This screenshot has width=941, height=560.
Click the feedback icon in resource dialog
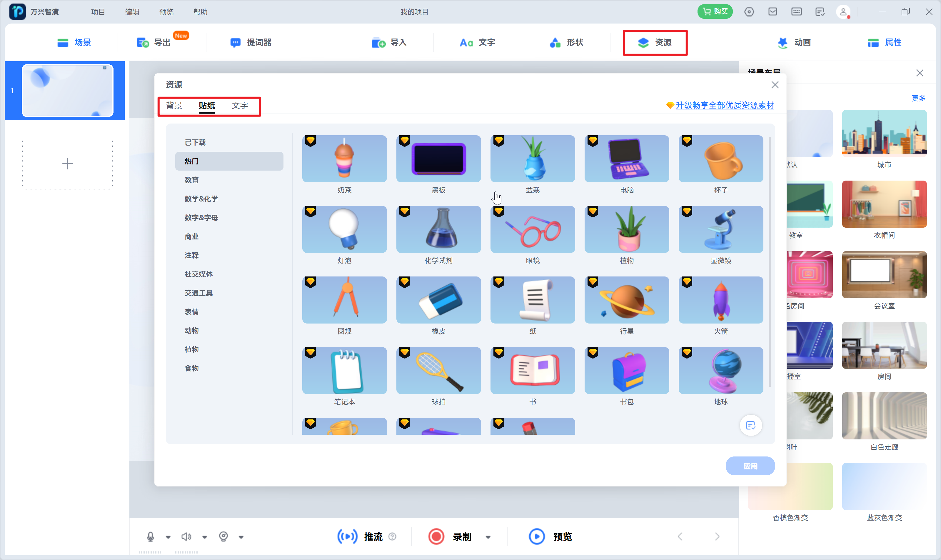(750, 426)
